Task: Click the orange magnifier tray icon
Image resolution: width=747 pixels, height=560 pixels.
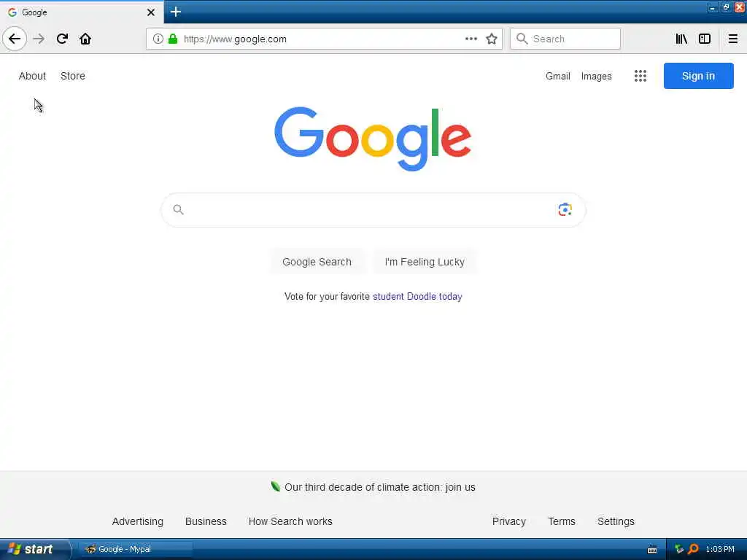Action: (x=694, y=549)
